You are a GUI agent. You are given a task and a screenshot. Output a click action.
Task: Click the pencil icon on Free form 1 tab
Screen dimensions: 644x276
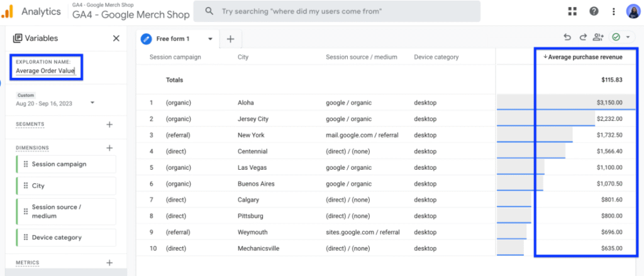pyautogui.click(x=146, y=39)
